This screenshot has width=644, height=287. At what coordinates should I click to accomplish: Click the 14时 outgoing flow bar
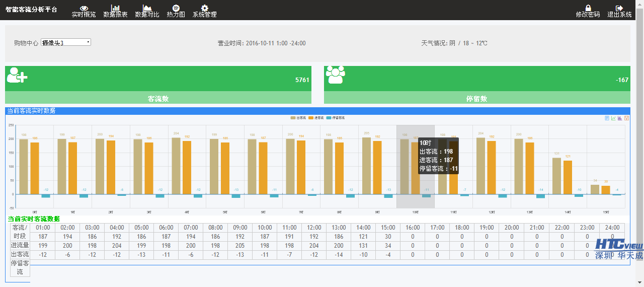point(556,176)
